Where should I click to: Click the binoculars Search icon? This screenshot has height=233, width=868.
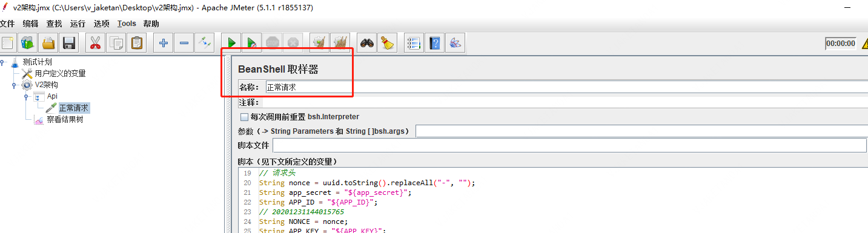(367, 43)
